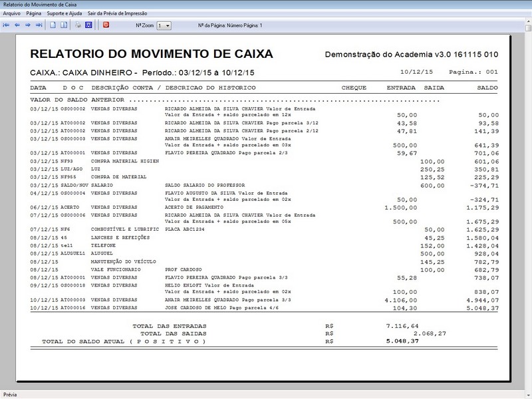
Task: Open Suporte e Ajuda menu
Action: point(65,13)
